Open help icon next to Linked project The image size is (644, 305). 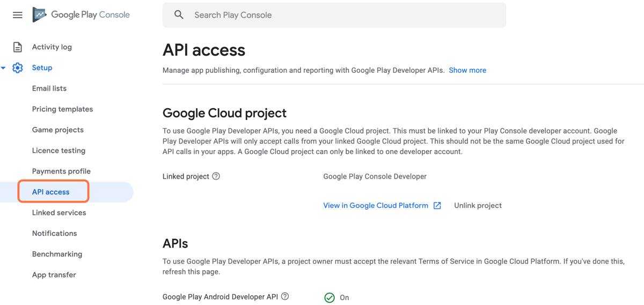[216, 176]
